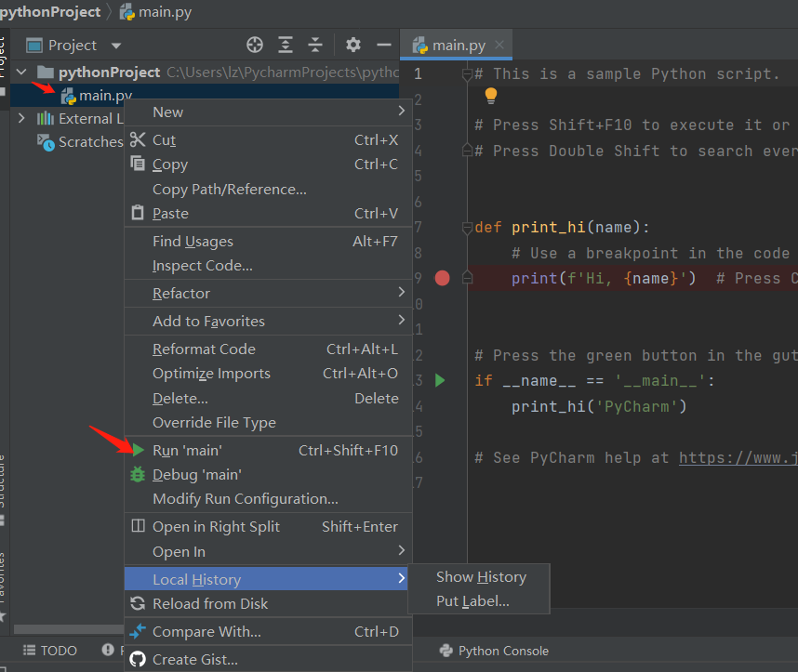Image resolution: width=798 pixels, height=672 pixels.
Task: Toggle the red breakpoint on line 9
Action: 443,278
